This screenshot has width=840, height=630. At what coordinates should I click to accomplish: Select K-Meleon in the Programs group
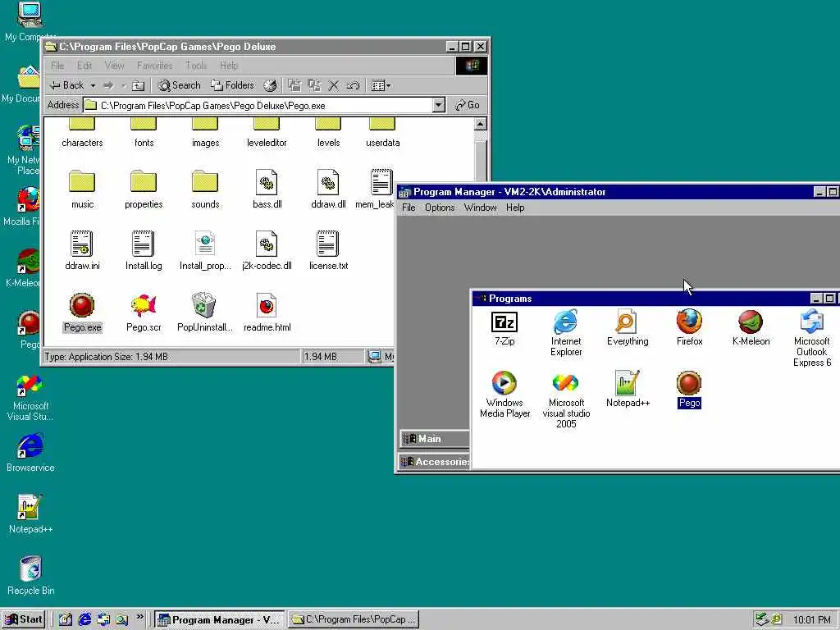tap(751, 328)
